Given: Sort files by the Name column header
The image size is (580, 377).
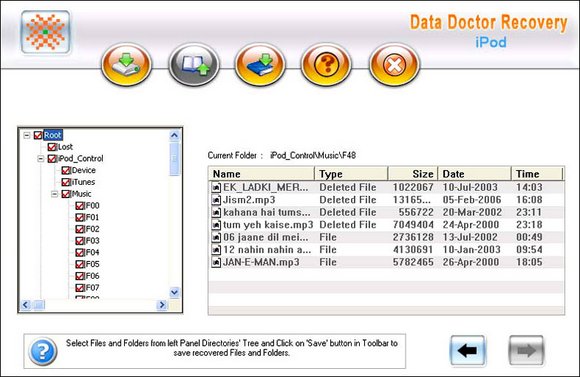Looking at the screenshot, I should [262, 174].
